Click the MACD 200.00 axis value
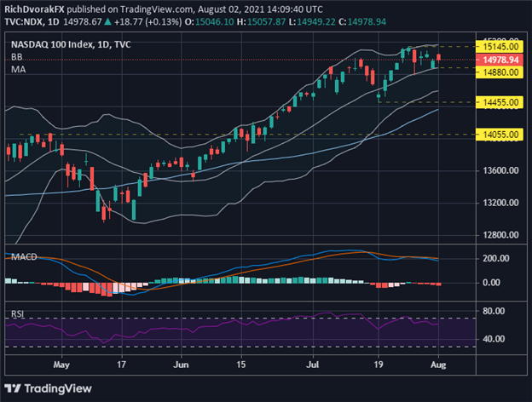The height and width of the screenshot is (402, 532). [x=496, y=259]
